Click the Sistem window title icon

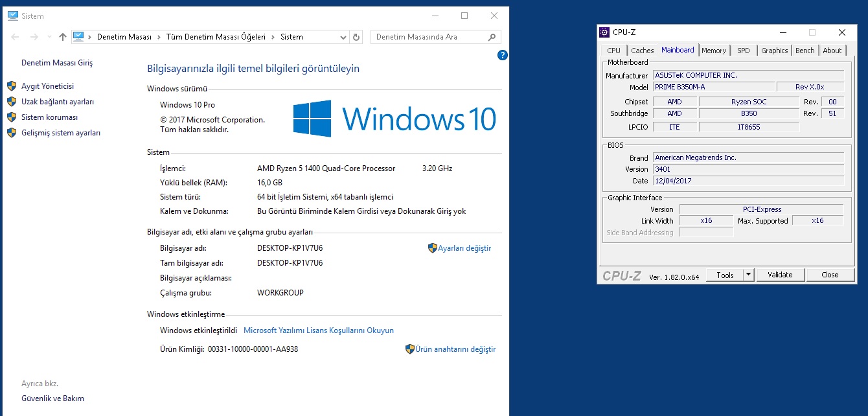click(12, 16)
